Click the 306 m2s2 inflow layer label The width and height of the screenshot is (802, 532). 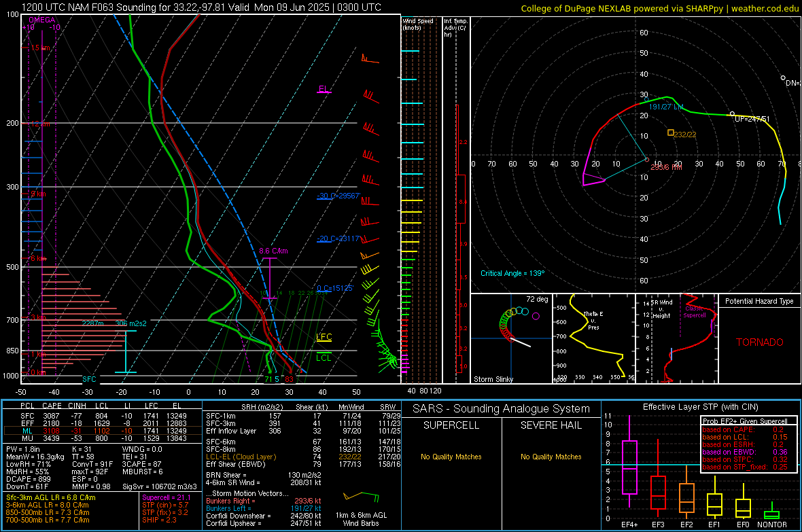click(131, 323)
